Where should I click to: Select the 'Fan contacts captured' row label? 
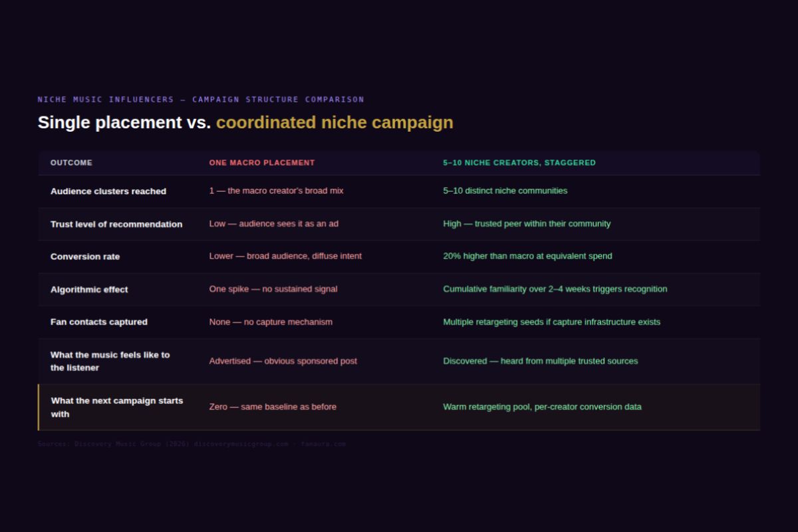coord(99,322)
